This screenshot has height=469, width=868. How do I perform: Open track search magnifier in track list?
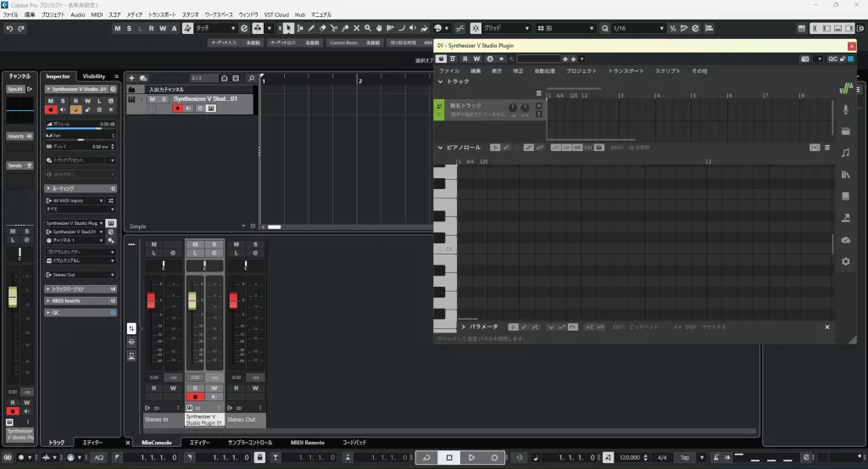click(251, 78)
